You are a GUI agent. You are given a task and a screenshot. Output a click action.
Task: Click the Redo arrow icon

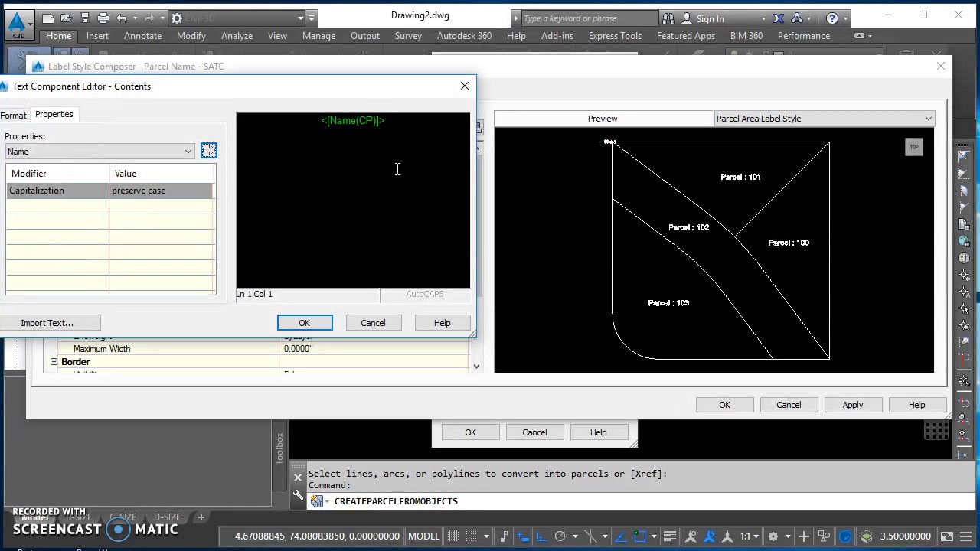(x=149, y=18)
